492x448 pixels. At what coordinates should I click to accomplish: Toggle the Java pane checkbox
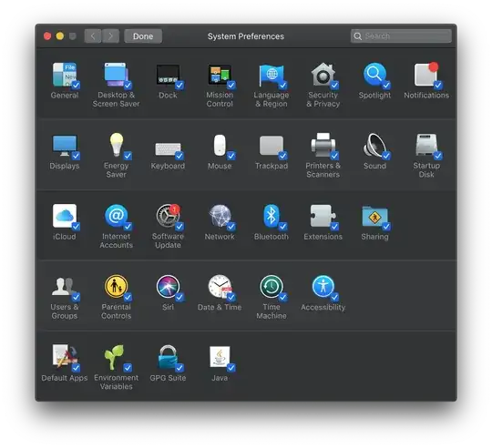pyautogui.click(x=231, y=368)
